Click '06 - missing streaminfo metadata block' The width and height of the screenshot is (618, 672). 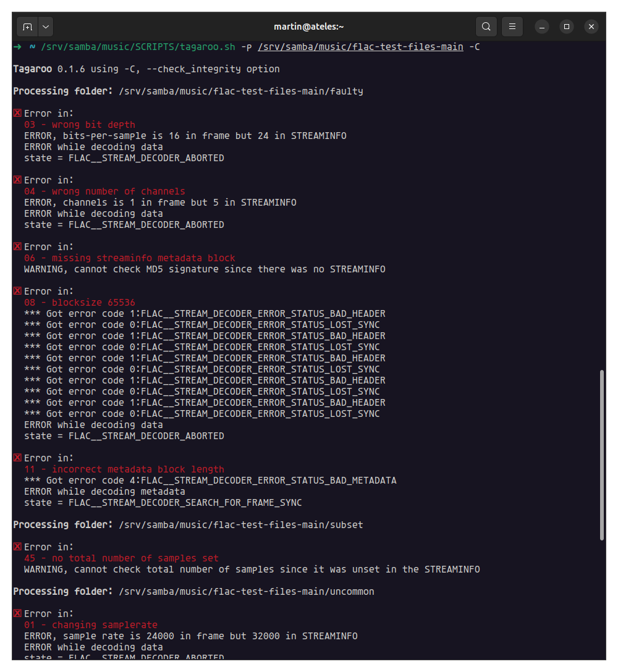(130, 258)
